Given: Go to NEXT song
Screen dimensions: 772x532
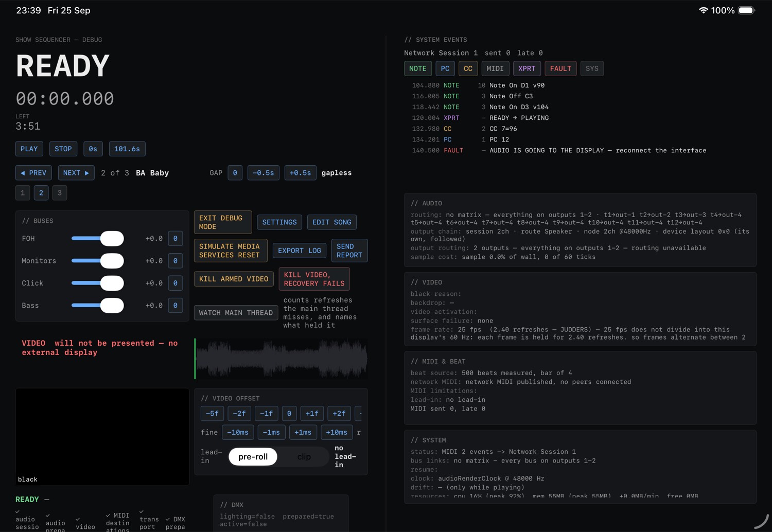Looking at the screenshot, I should pyautogui.click(x=76, y=173).
